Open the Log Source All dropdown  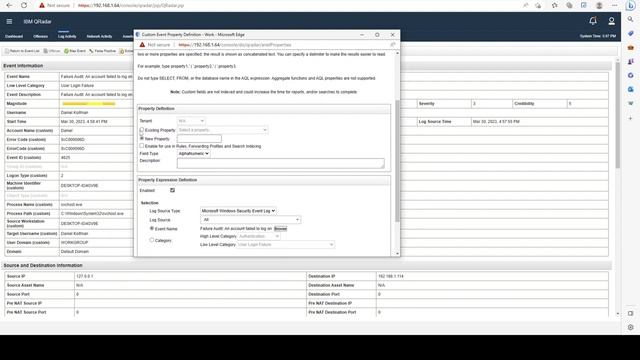pyautogui.click(x=250, y=220)
